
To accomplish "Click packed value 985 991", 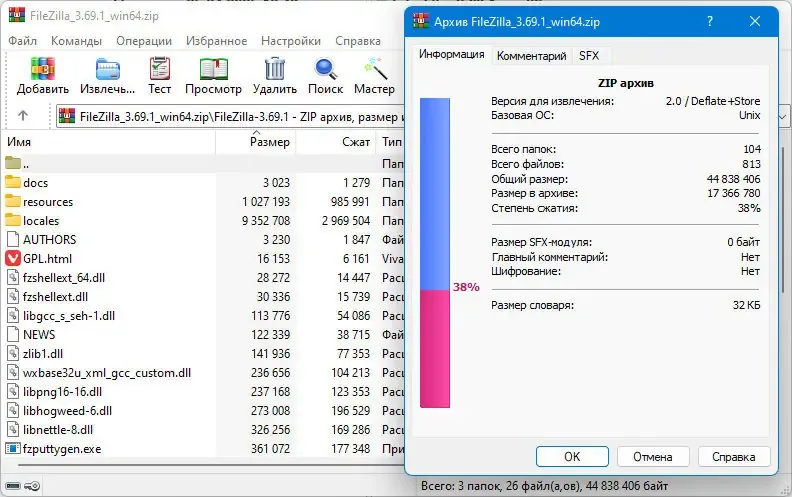I will (350, 202).
